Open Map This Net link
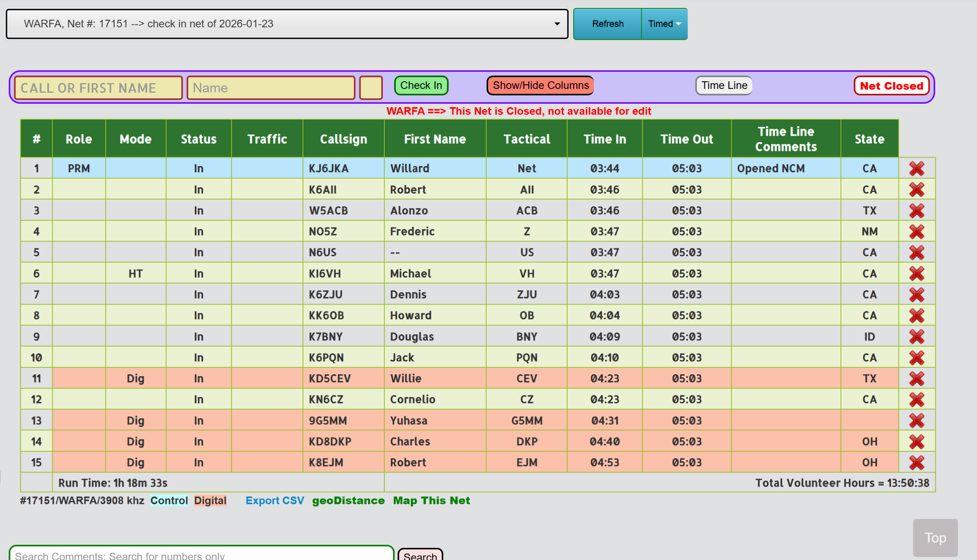Image resolution: width=977 pixels, height=560 pixels. click(431, 500)
